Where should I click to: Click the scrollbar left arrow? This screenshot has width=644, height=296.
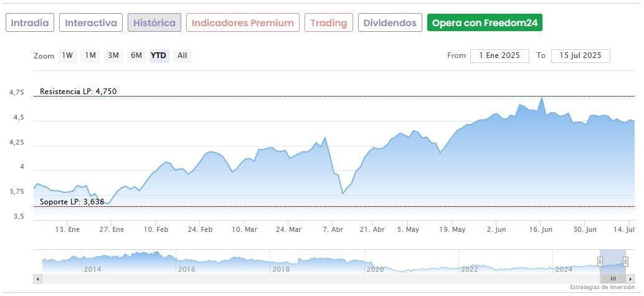point(37,279)
